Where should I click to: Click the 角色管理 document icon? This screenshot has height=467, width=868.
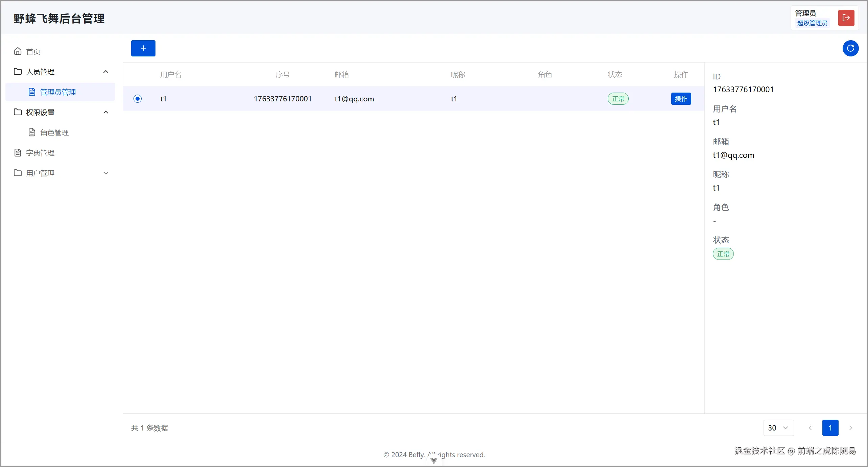32,132
